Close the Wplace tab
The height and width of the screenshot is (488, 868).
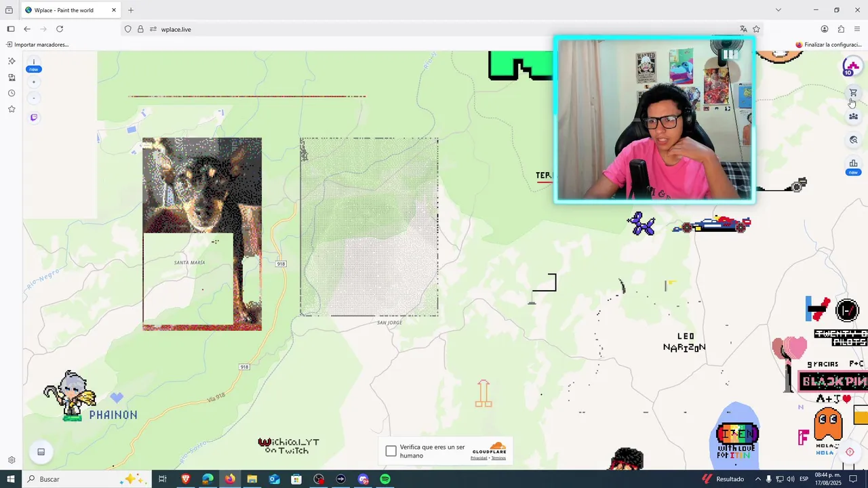[x=114, y=10]
